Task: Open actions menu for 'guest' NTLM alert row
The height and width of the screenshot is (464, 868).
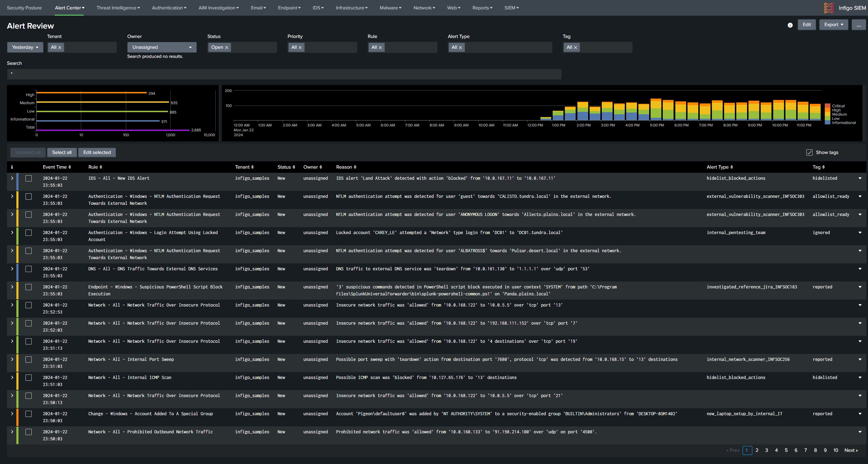Action: point(860,196)
